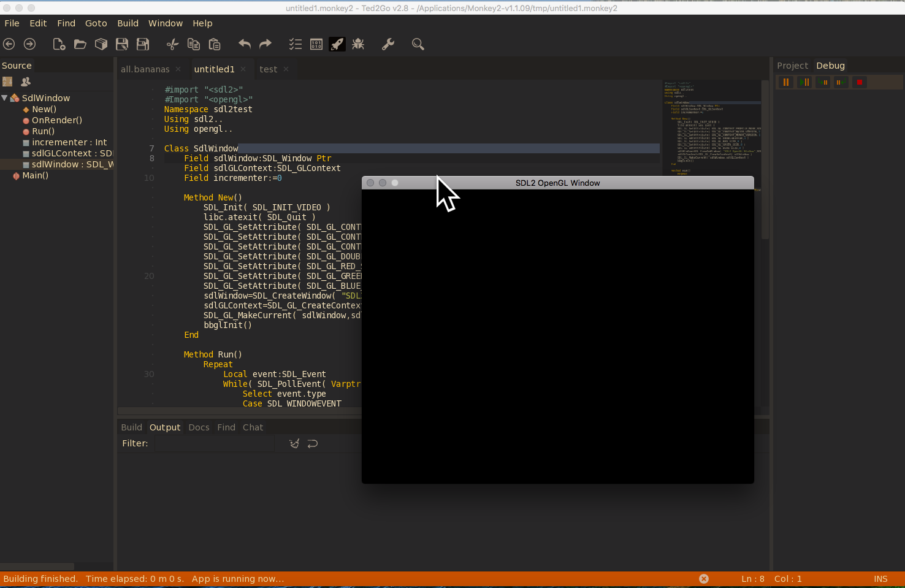
Task: Clear the Output panel with the broom icon
Action: tap(294, 443)
